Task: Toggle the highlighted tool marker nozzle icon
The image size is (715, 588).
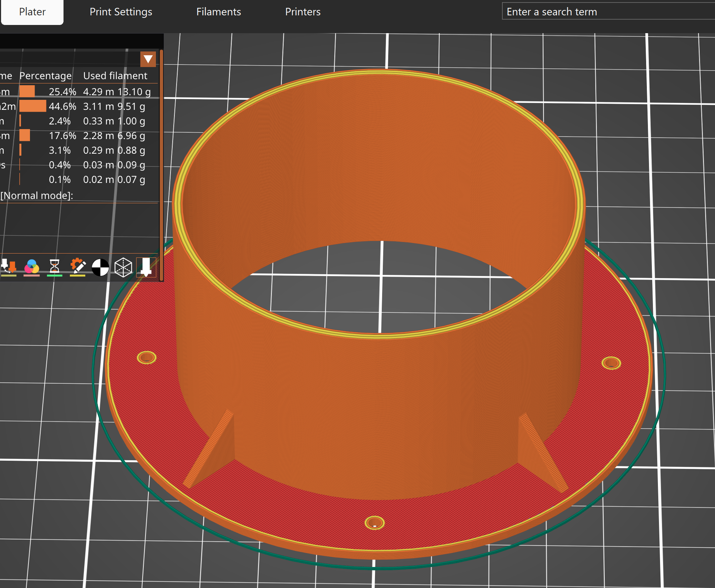Action: 146,267
